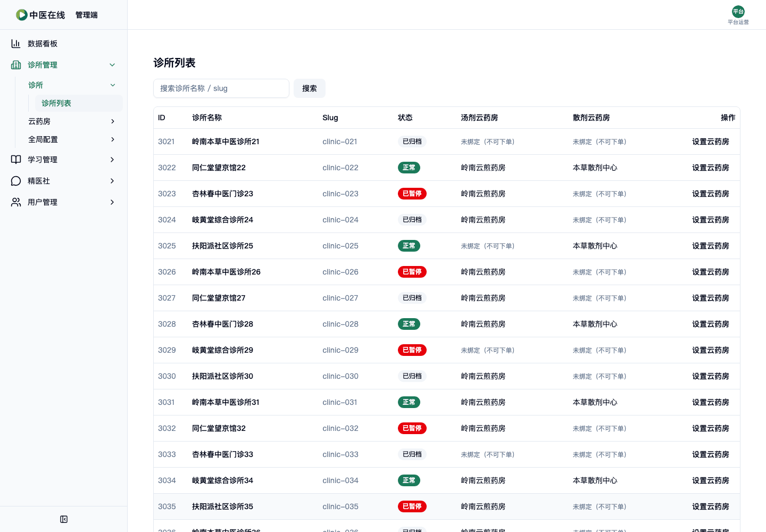Select 诊所列表 in the sidebar

[79, 103]
